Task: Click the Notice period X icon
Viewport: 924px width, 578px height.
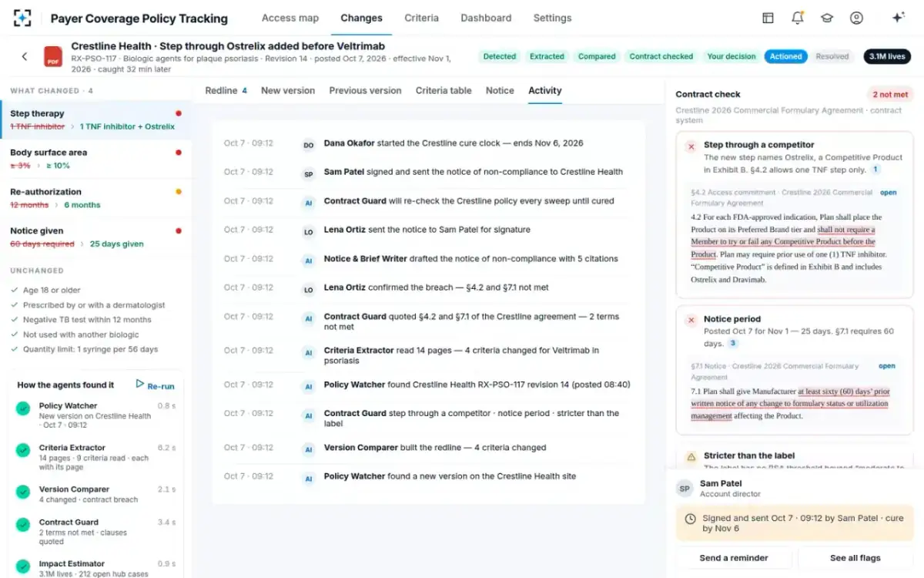Action: pos(691,320)
